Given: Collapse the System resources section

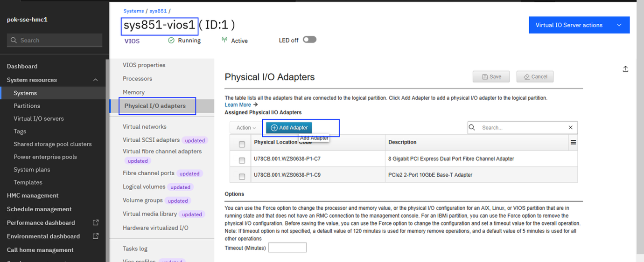Looking at the screenshot, I should point(95,80).
